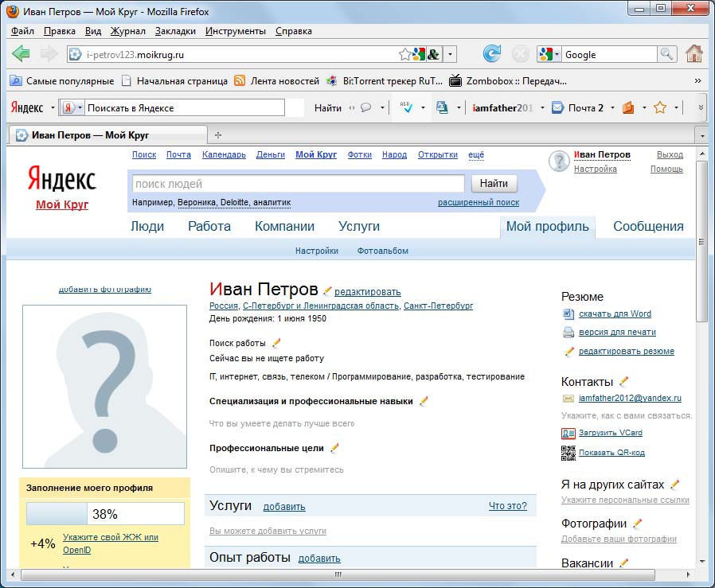
Task: Open the List all tabs dropdown
Action: [x=701, y=135]
